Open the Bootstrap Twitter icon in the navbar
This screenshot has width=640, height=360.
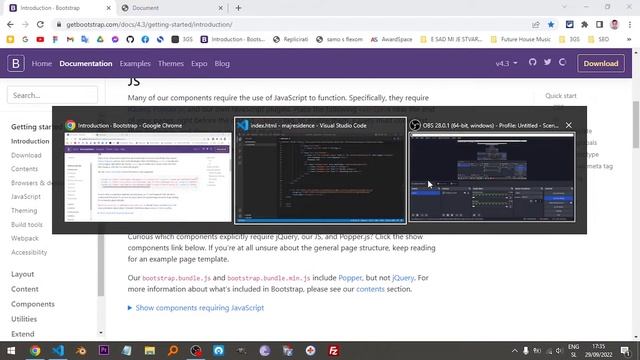547,62
